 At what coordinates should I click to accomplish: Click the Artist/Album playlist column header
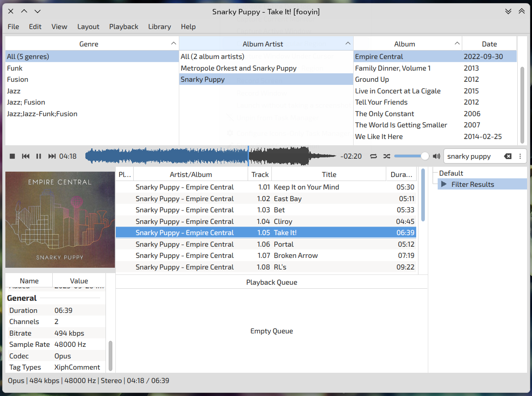191,174
